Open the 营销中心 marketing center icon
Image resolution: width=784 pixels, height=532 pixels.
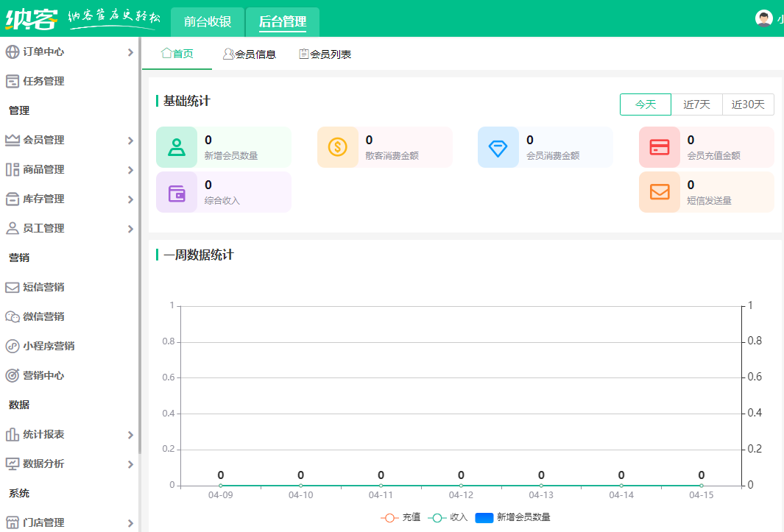[x=10, y=375]
